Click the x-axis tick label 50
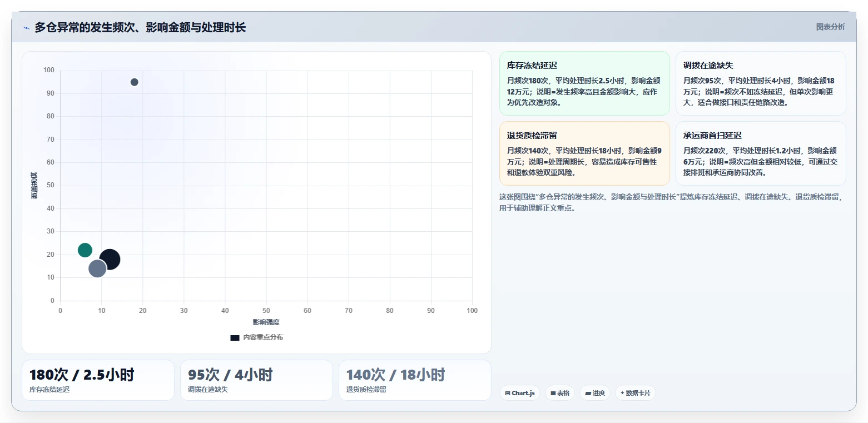 click(266, 311)
